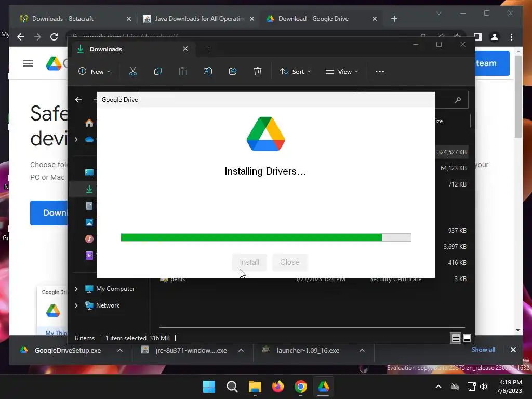The height and width of the screenshot is (399, 532).
Task: Open Firefox from taskbar
Action: pos(278,387)
